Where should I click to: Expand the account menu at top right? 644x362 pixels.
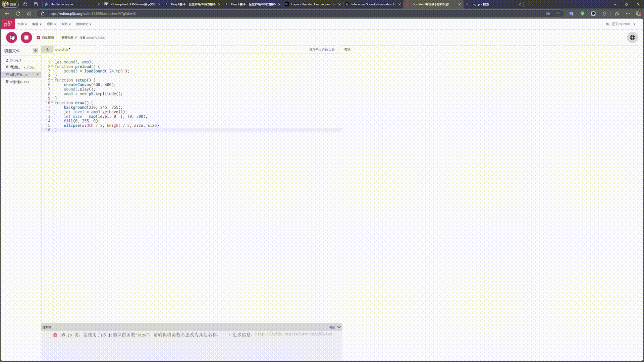[x=634, y=24]
